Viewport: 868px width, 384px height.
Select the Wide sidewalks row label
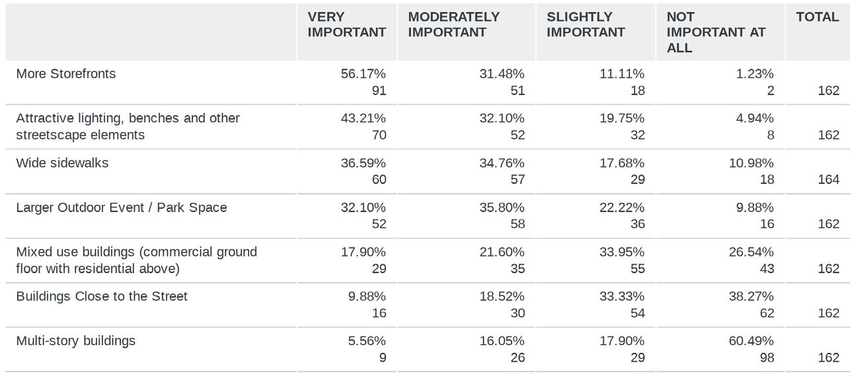click(x=62, y=163)
